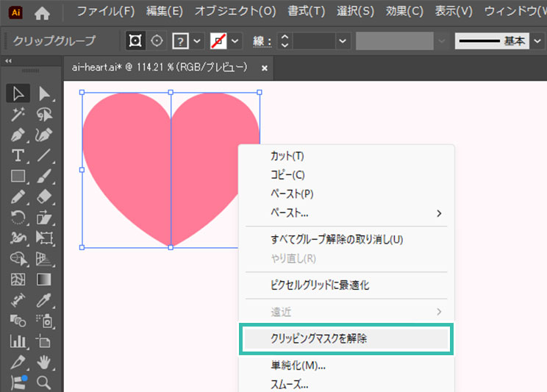Choose the Magic Wand tool

(18, 114)
